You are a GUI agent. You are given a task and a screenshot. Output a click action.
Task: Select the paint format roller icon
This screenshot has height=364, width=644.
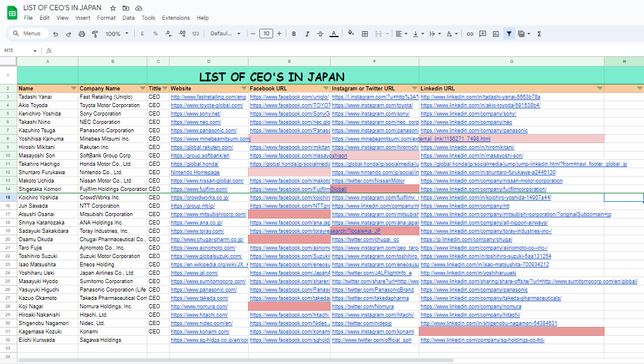tap(95, 34)
